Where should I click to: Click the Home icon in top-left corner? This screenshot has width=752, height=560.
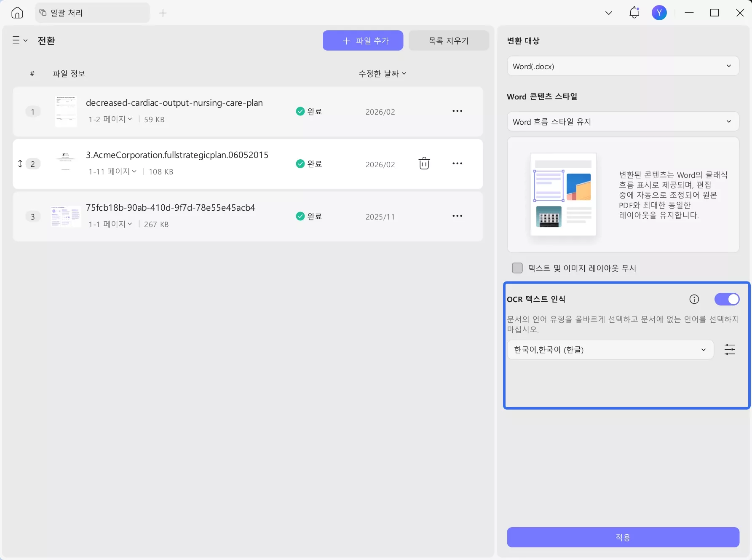(x=17, y=13)
